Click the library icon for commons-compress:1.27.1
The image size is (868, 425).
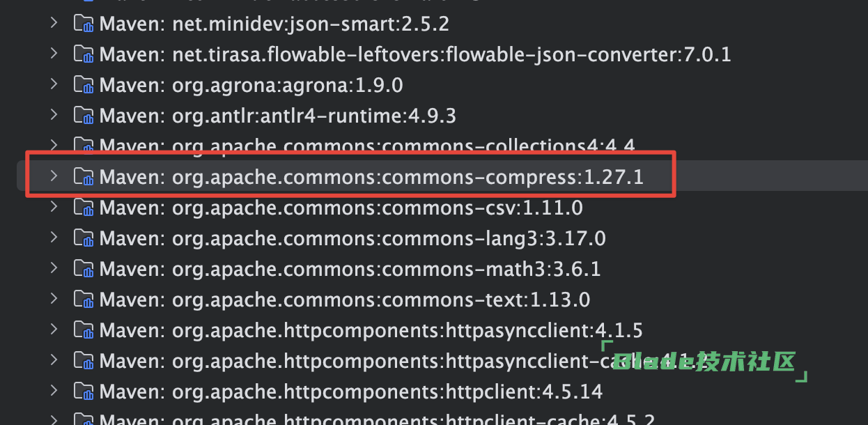84,177
